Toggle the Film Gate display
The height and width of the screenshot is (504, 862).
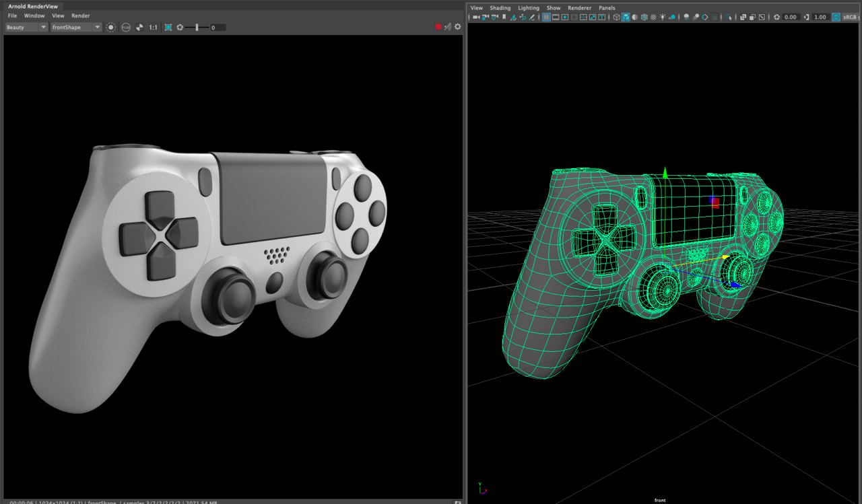556,17
